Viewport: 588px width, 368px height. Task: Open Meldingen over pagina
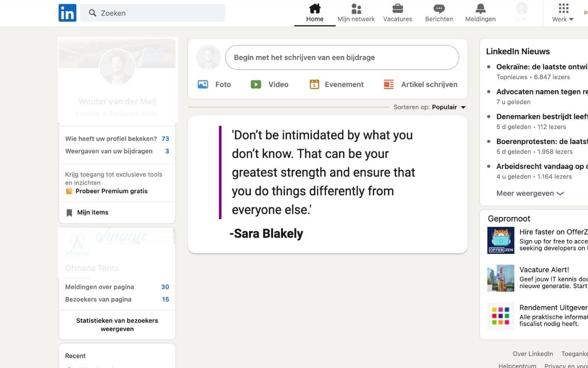(117, 287)
